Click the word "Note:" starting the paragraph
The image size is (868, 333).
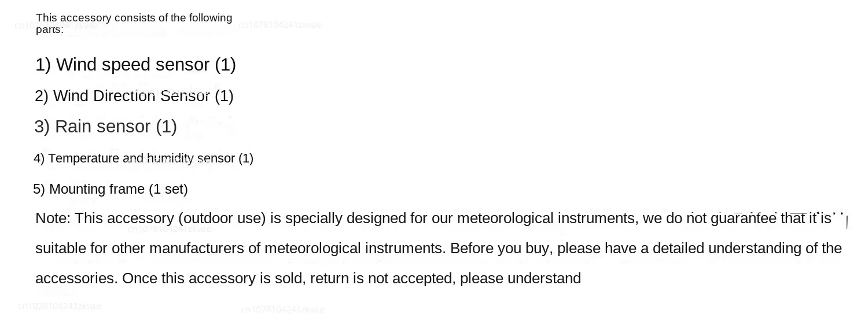pyautogui.click(x=53, y=219)
